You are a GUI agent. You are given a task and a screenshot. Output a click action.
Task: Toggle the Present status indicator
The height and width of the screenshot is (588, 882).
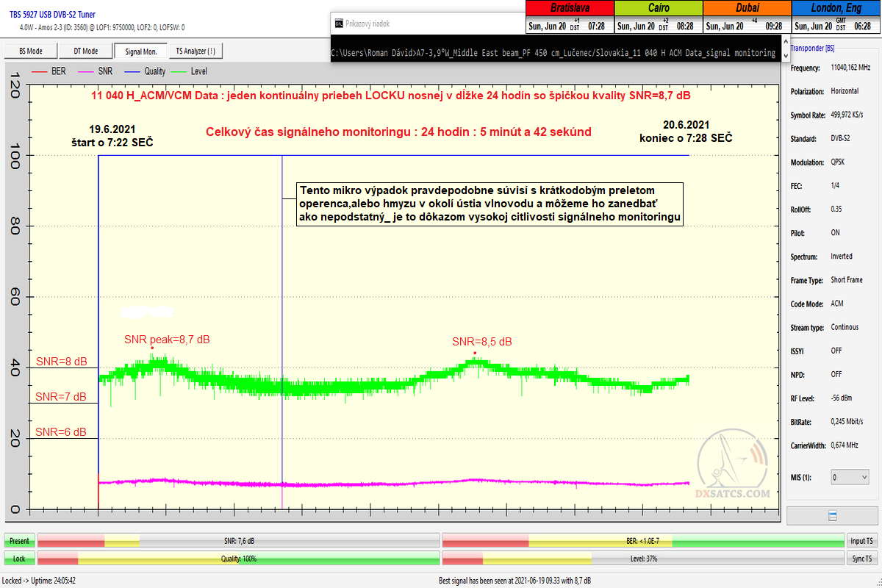[19, 541]
